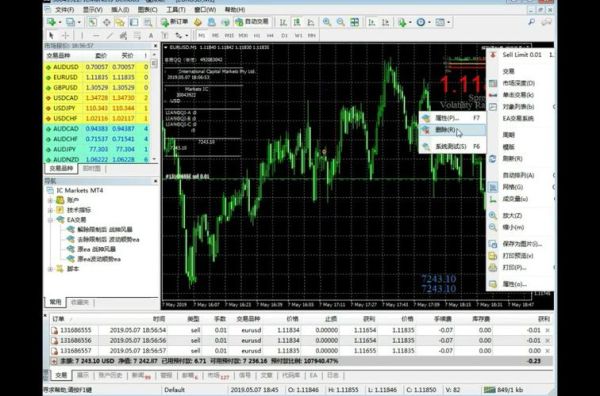
Task: Select EURUSD in Market Watch
Action: click(x=96, y=77)
